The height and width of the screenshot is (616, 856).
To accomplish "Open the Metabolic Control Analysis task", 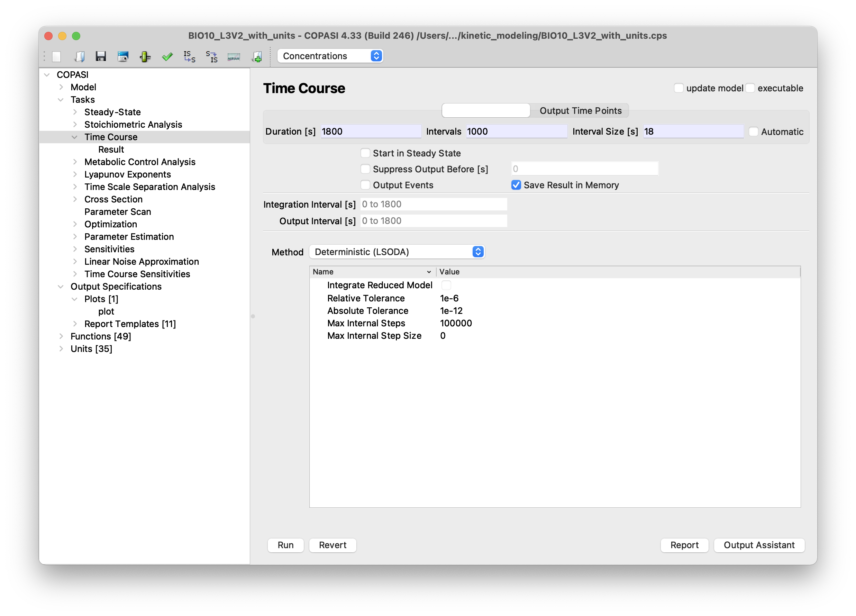I will 140,162.
